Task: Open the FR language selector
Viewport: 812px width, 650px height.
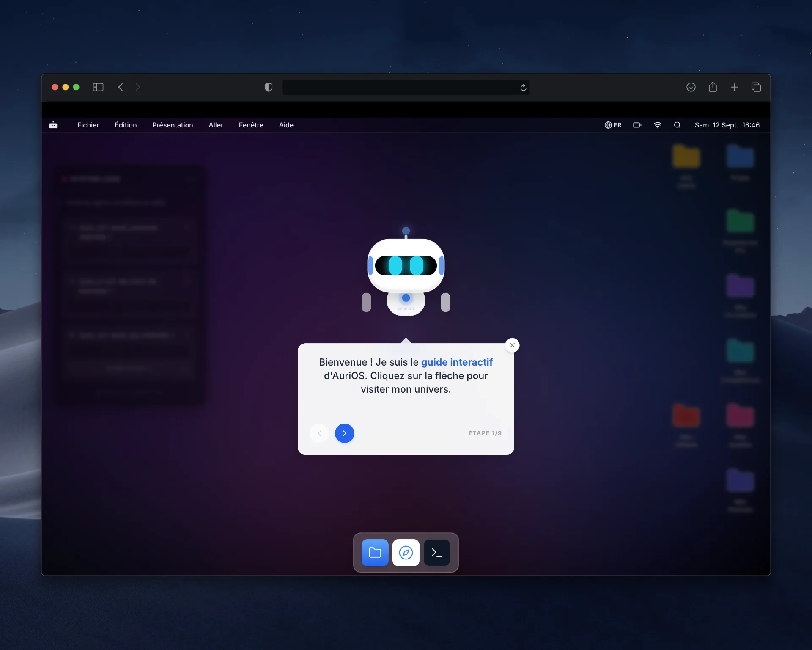Action: (x=613, y=125)
